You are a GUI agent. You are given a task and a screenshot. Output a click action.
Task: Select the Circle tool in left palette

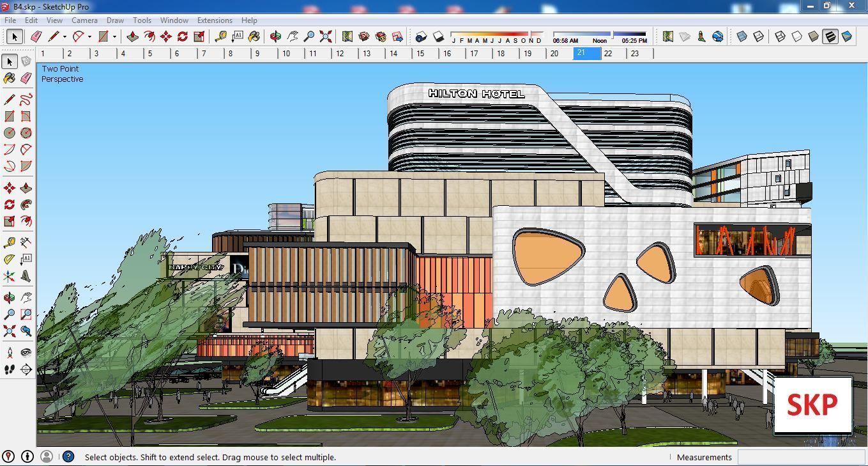[9, 133]
